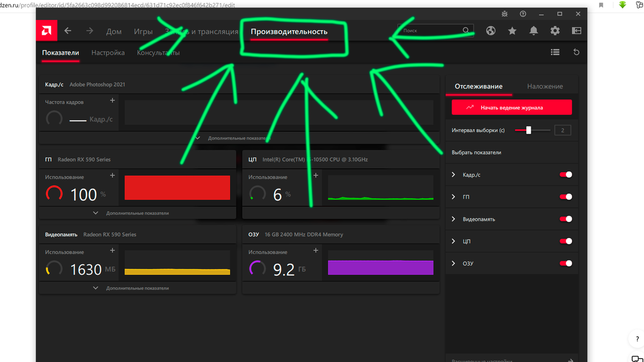Disable Видеопамять tracking toggle
Viewport: 644px width, 362px height.
tap(566, 219)
